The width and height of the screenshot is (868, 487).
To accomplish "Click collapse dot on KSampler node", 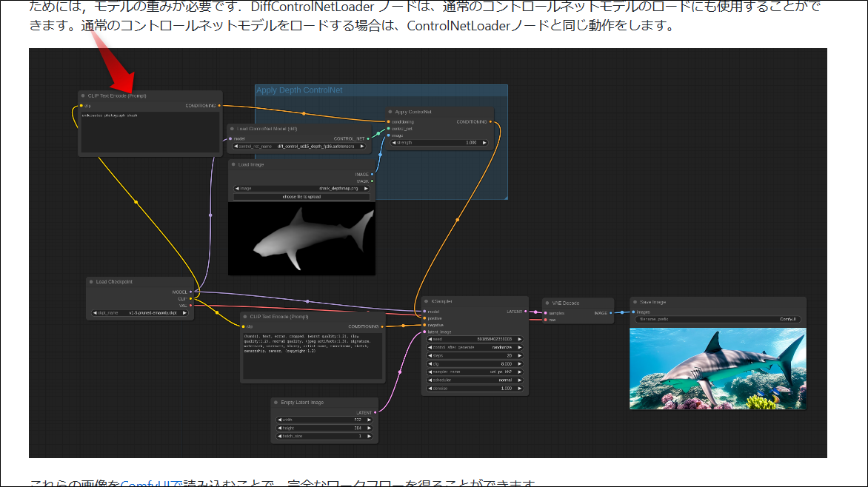I will click(x=427, y=302).
